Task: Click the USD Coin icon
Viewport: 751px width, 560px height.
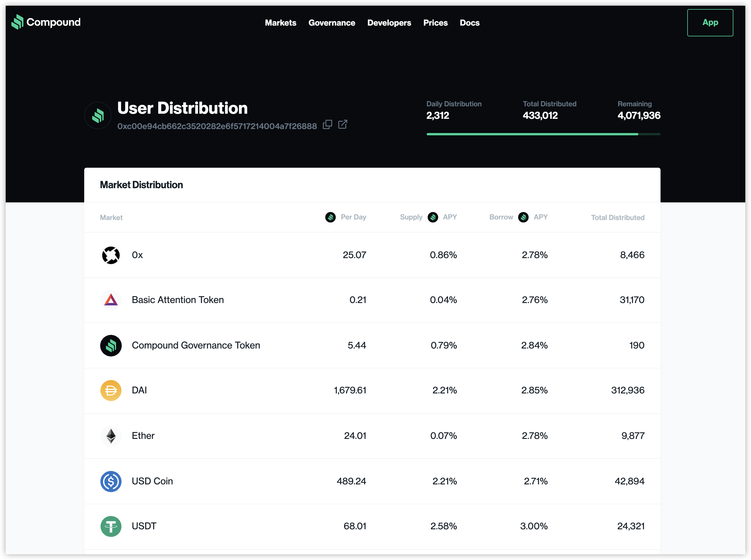Action: [x=111, y=481]
